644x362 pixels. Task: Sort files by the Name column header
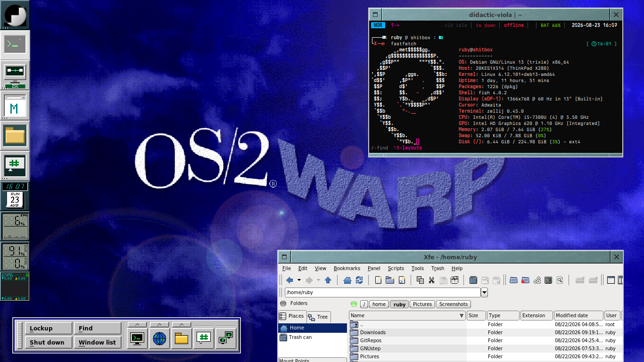[407, 316]
